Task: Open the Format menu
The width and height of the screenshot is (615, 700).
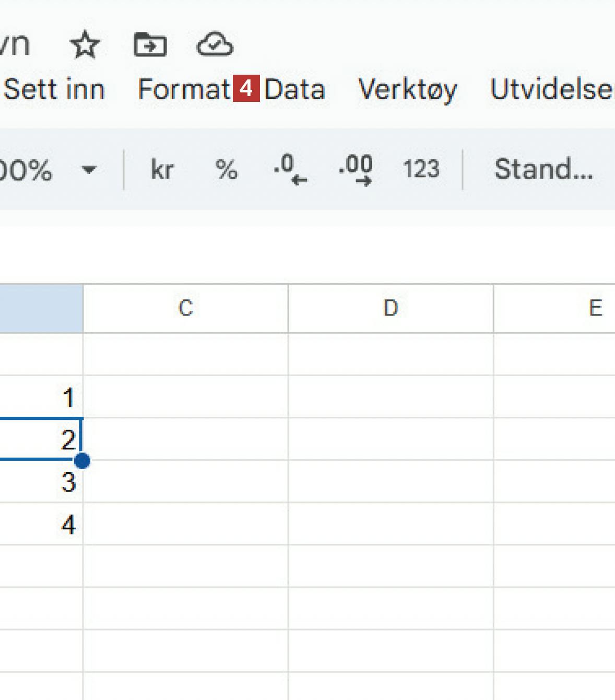Action: pyautogui.click(x=184, y=89)
